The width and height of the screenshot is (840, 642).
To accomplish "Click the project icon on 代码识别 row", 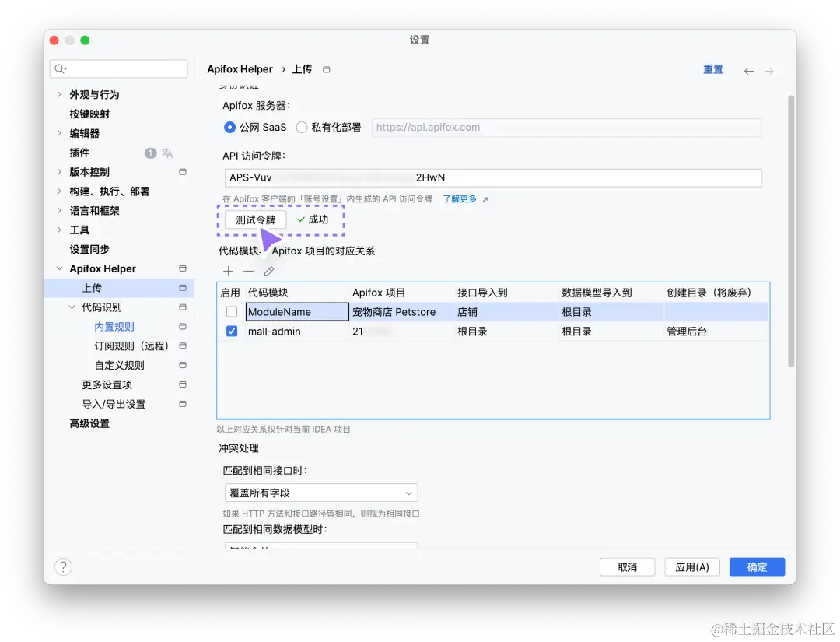I will click(x=183, y=307).
